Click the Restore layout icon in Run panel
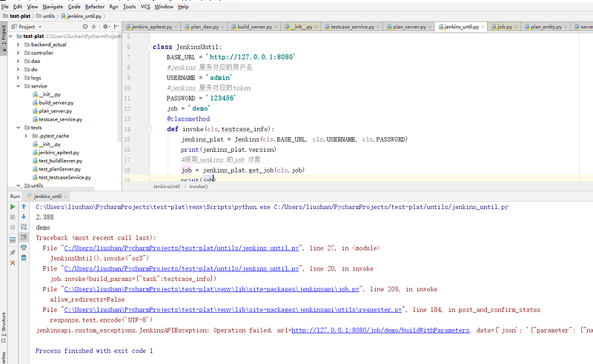This screenshot has height=364, width=593. pyautogui.click(x=13, y=240)
